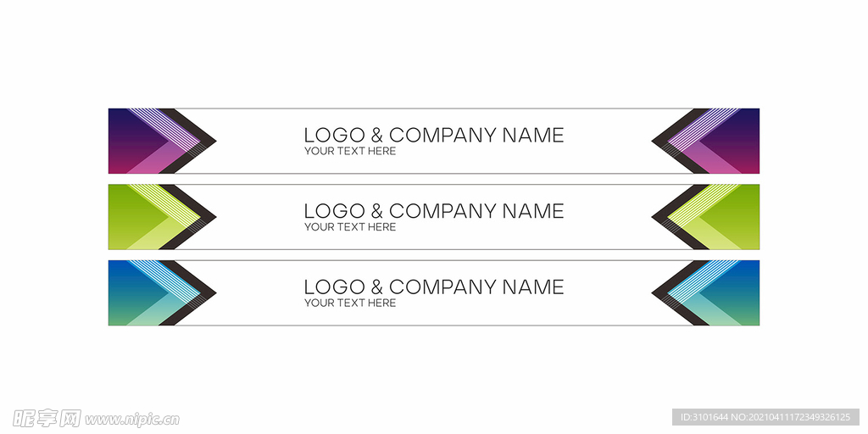This screenshot has width=868, height=434.
Task: Click the purple left arrow graphic
Action: click(x=162, y=142)
